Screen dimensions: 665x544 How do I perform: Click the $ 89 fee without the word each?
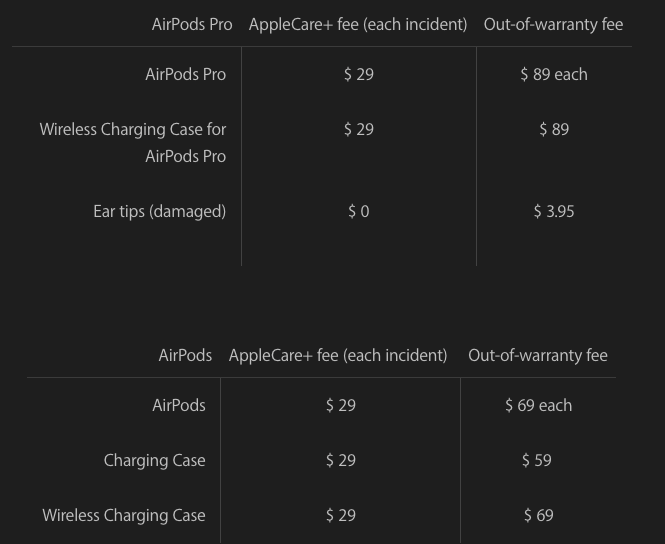pos(553,129)
